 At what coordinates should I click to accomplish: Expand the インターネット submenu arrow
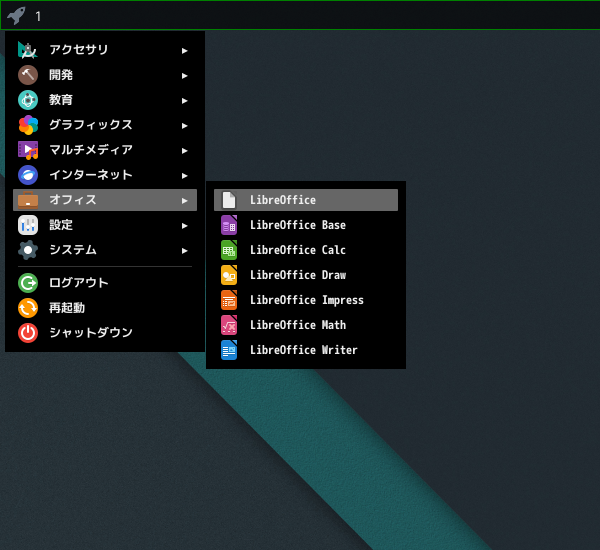click(x=184, y=176)
